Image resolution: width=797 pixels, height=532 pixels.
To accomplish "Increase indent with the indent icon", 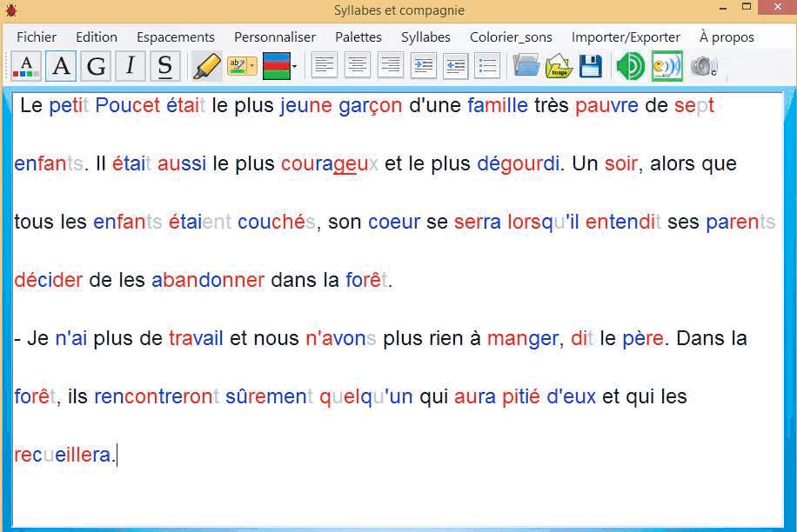I will (x=424, y=66).
